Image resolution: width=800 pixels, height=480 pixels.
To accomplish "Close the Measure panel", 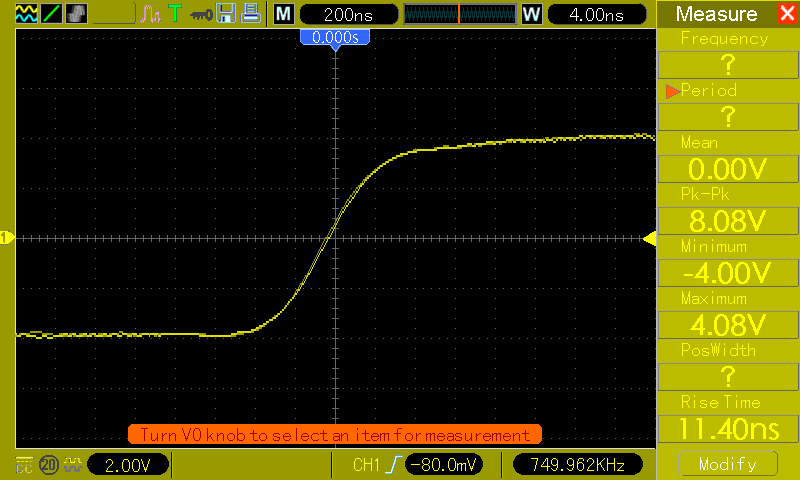I will pyautogui.click(x=787, y=13).
